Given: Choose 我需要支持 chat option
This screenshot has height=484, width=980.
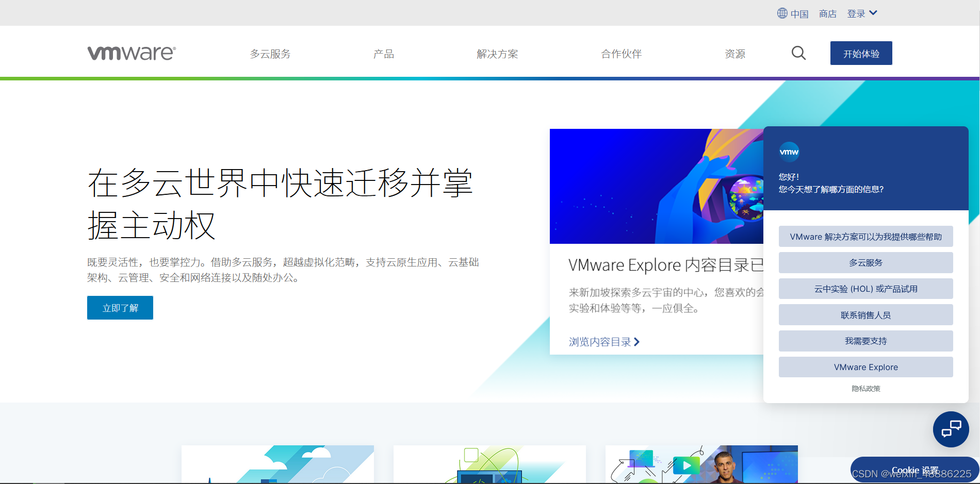Looking at the screenshot, I should pyautogui.click(x=866, y=341).
